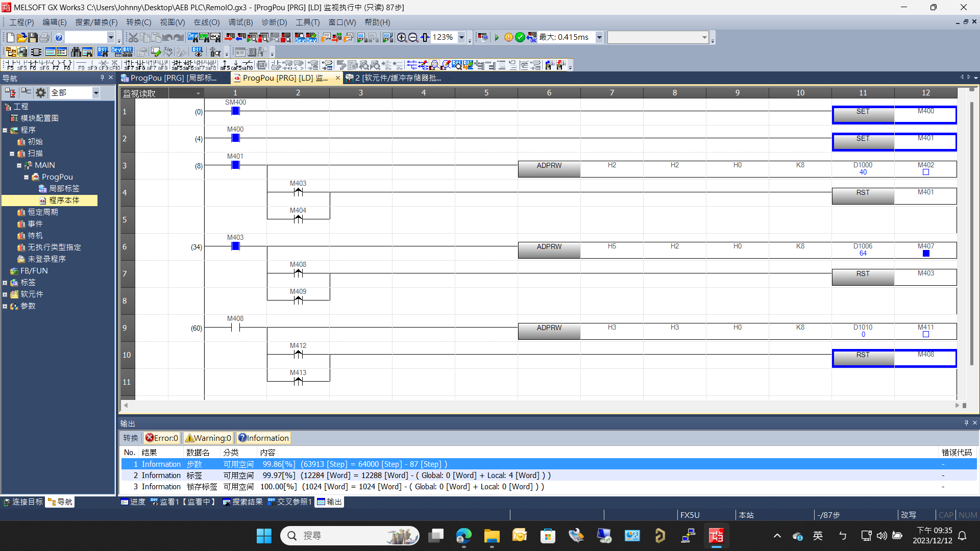Click the gear icon in navigation pane
The width and height of the screenshot is (980, 551).
click(41, 92)
